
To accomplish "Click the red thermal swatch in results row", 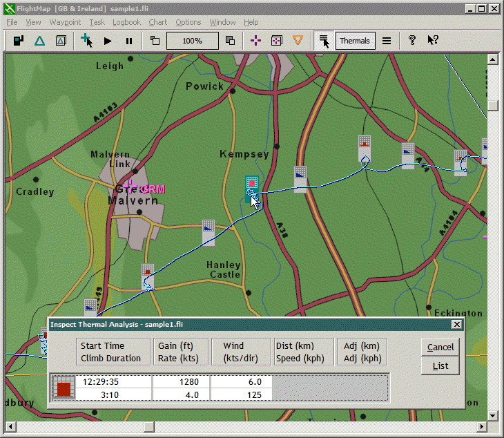I will click(64, 388).
